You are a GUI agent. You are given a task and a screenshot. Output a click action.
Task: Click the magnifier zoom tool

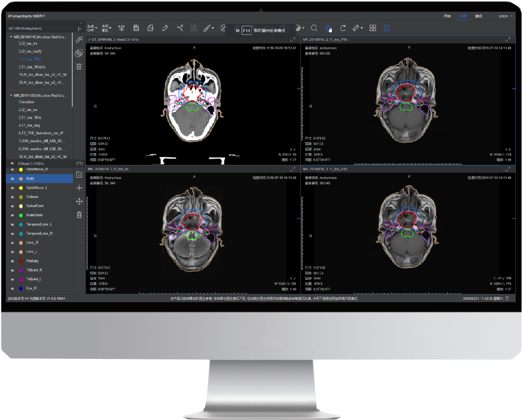click(x=314, y=28)
